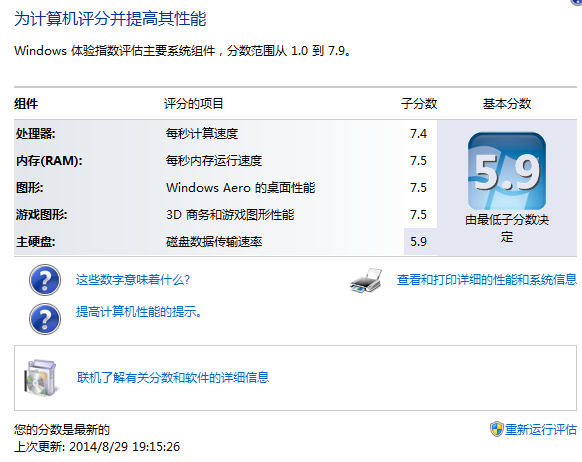Open 联机了解有关分数和软件的详细信息 link
Screen dimensions: 582x462
click(173, 377)
